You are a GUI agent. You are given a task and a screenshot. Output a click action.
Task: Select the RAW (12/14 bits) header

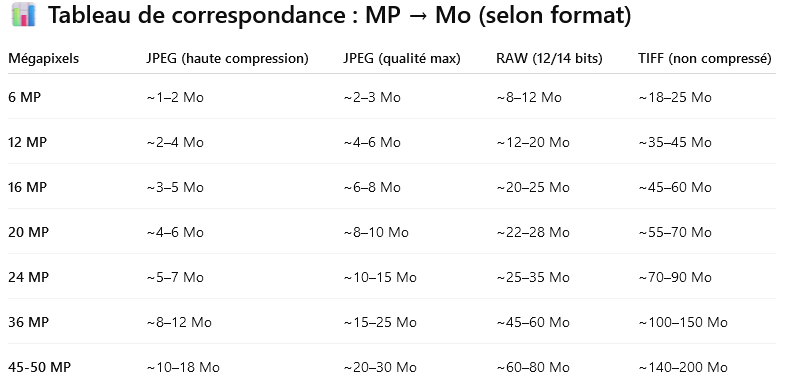(549, 59)
